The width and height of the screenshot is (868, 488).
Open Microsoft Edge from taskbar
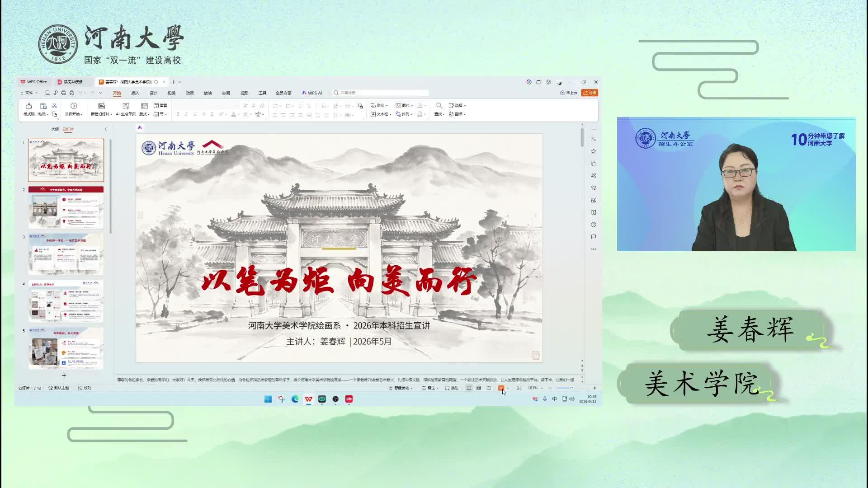[295, 399]
